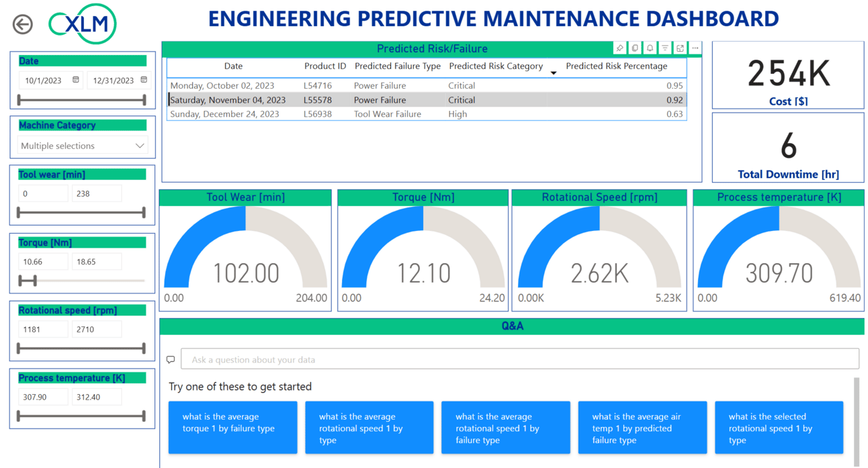Click the Ask a question input box
Screen dimensions: 868x468
[520, 359]
